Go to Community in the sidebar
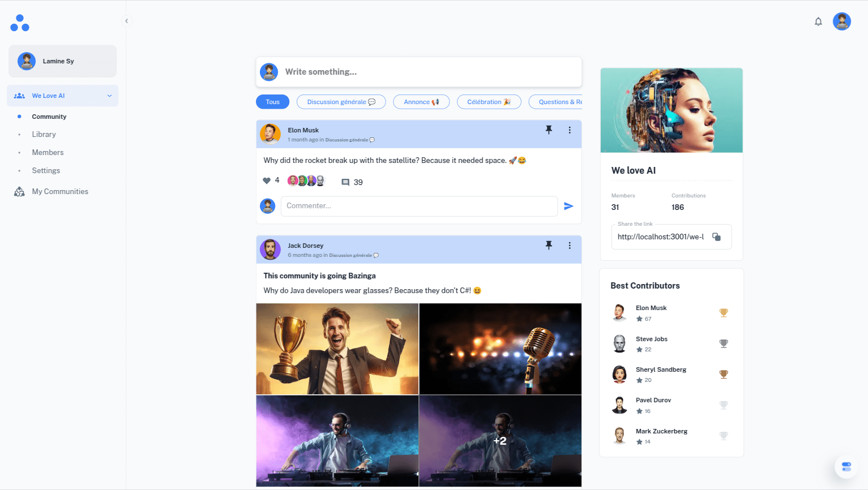The image size is (868, 490). [x=49, y=117]
